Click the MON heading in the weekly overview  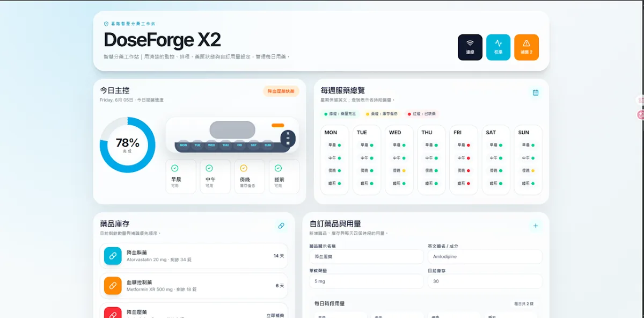(331, 133)
